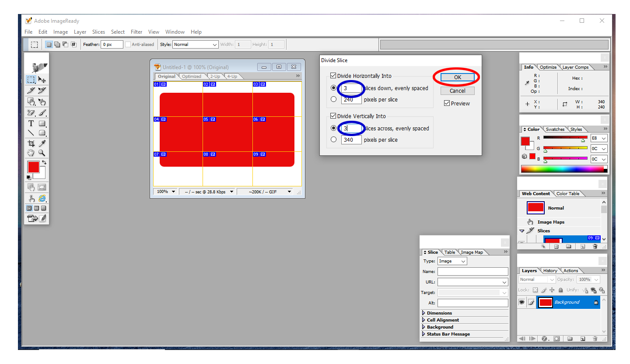630x364 pixels.
Task: Select vertical pixels per slice radio button
Action: [x=334, y=140]
